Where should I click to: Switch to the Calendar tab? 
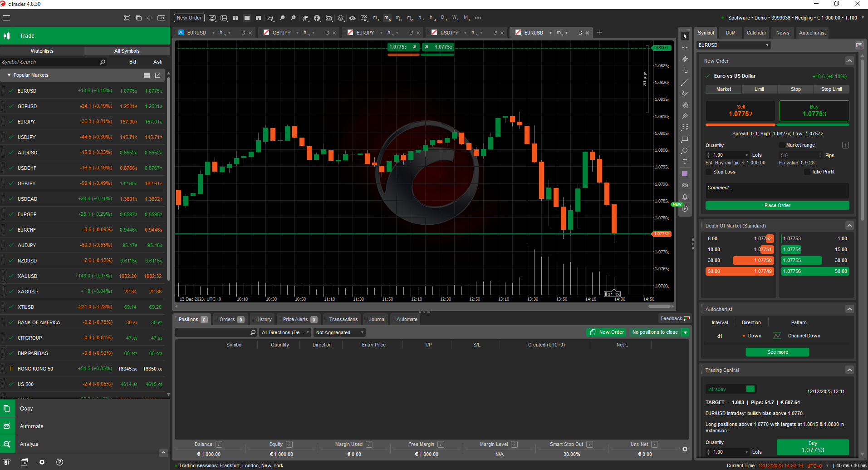tap(756, 33)
